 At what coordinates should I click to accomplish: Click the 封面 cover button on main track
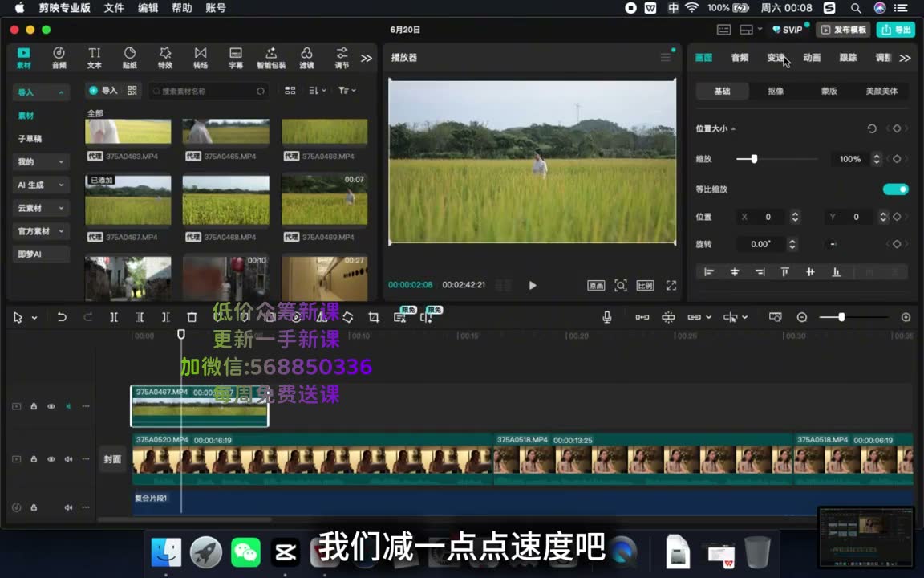[x=112, y=459]
